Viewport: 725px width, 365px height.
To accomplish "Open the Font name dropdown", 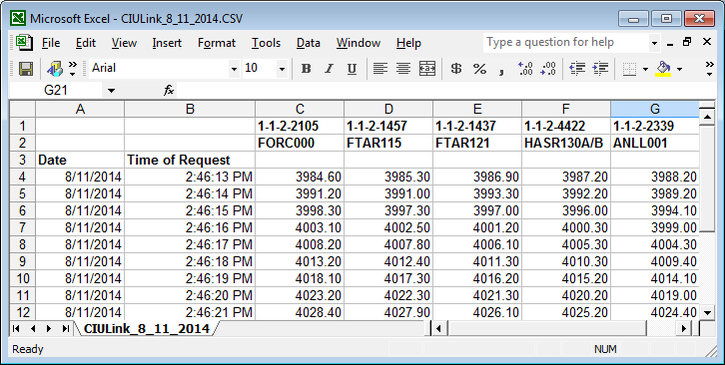I will point(234,69).
